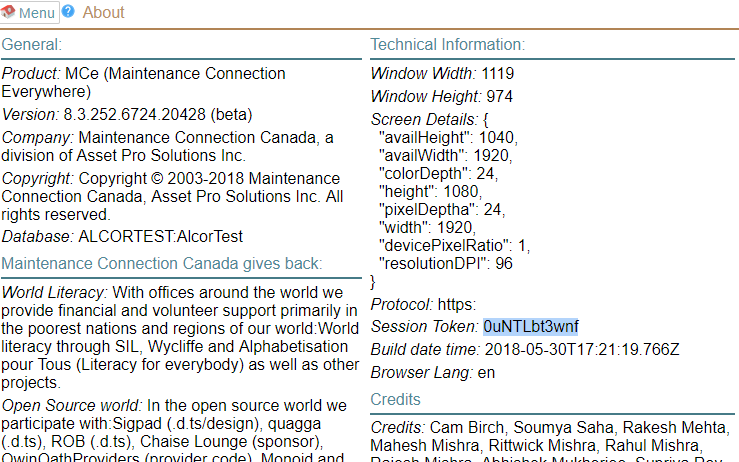Click the Maintenance Connection Canada gives back heading

[162, 264]
